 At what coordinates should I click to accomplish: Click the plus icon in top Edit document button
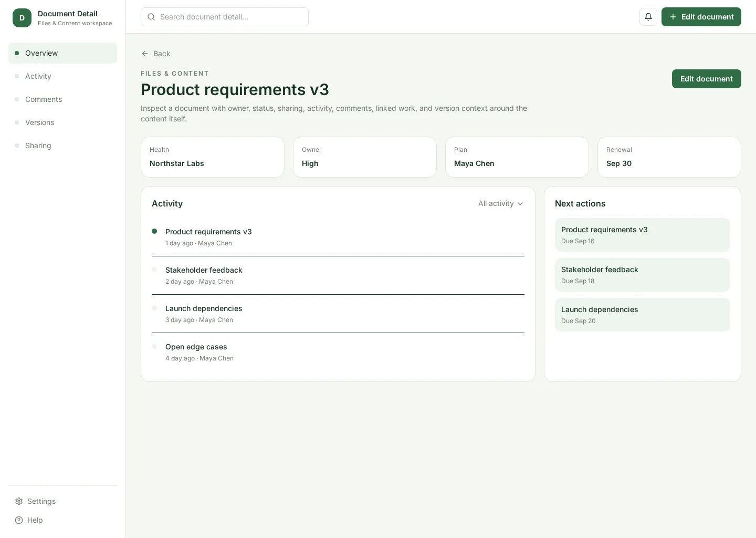tap(673, 17)
